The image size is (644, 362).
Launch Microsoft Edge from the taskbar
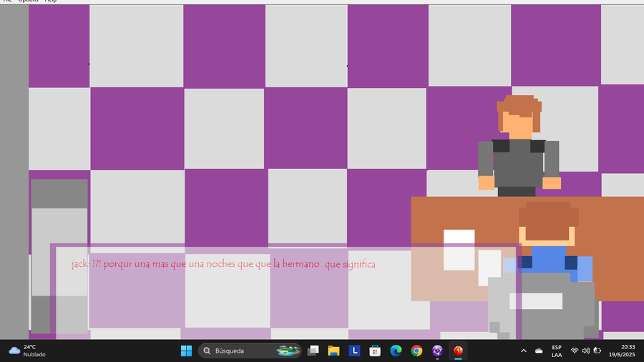pos(396,351)
